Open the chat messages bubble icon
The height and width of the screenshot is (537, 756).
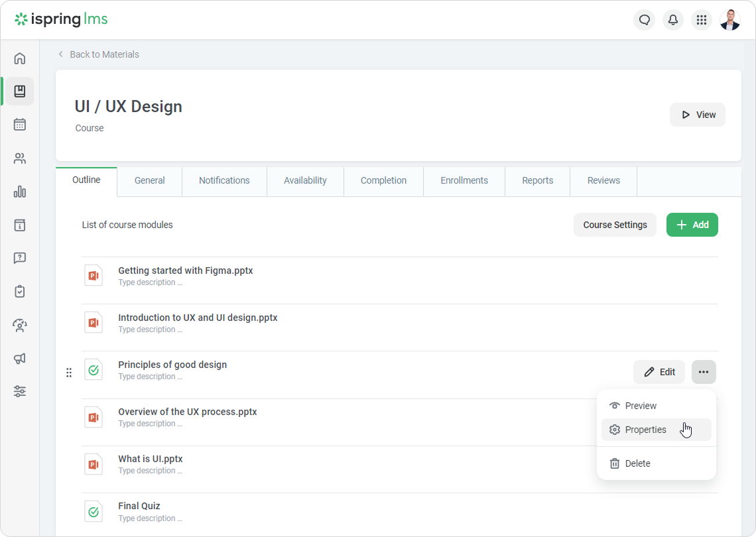pyautogui.click(x=644, y=20)
